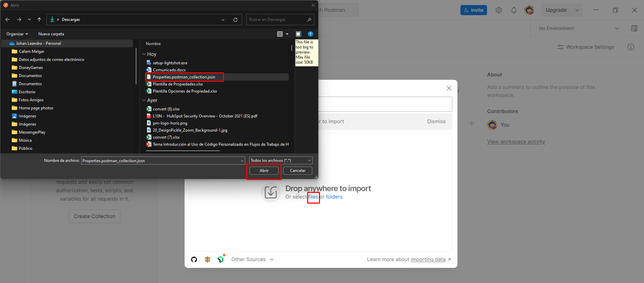Select Plantilla de Propiedades.xlsx

click(x=178, y=84)
